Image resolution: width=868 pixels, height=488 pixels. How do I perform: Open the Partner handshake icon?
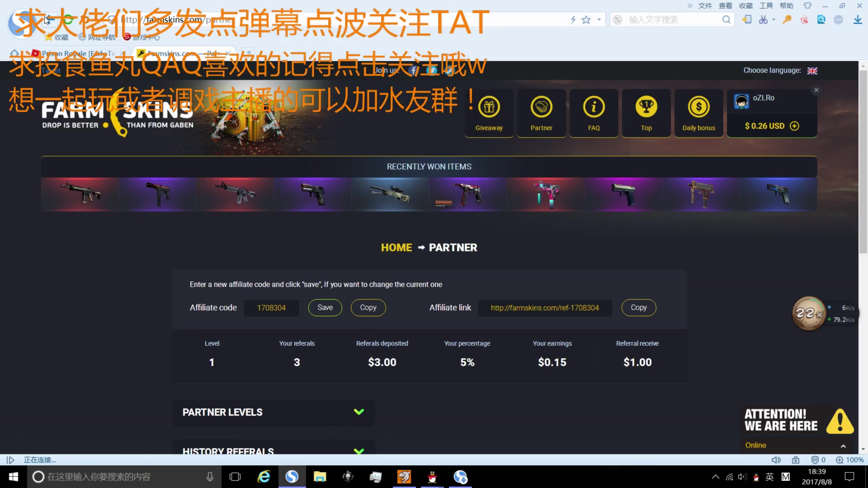541,113
